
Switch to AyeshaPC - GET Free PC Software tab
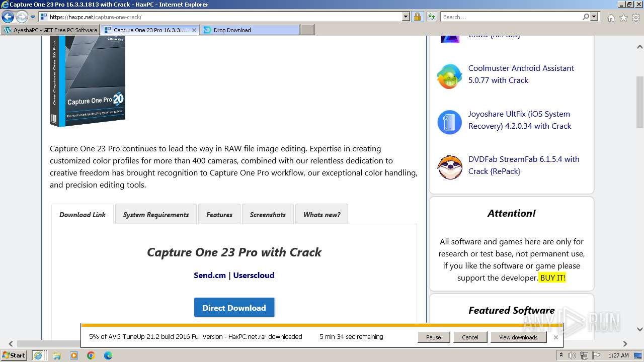(x=50, y=30)
